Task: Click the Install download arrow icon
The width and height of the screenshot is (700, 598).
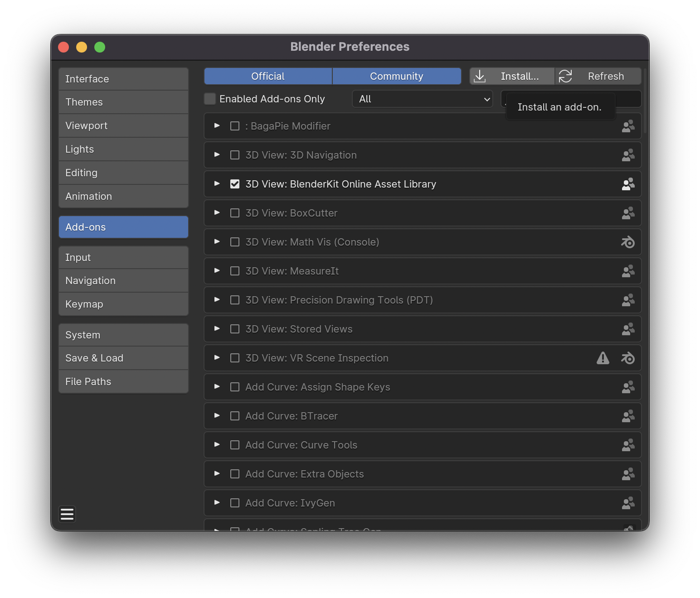Action: click(480, 76)
